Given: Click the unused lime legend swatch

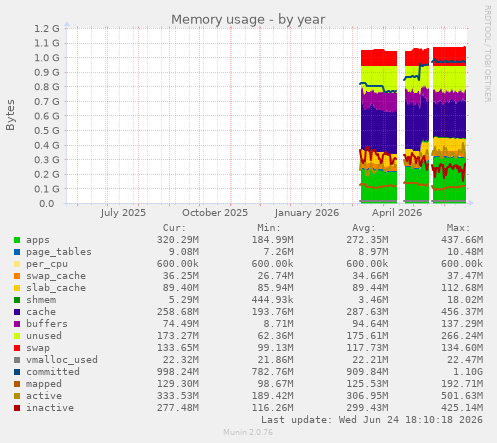Looking at the screenshot, I should 17,336.
